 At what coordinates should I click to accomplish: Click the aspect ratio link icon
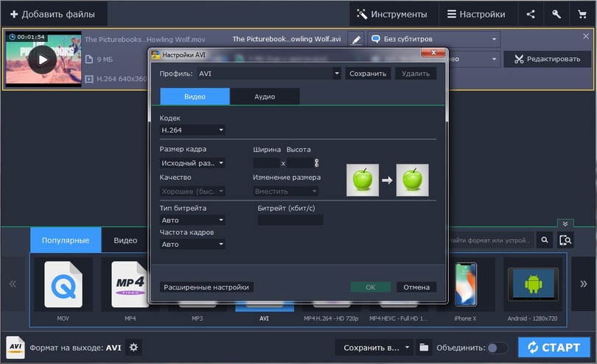click(x=316, y=163)
